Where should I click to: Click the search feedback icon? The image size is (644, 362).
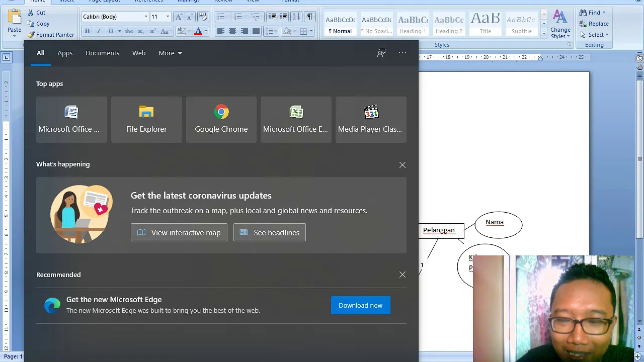click(381, 53)
